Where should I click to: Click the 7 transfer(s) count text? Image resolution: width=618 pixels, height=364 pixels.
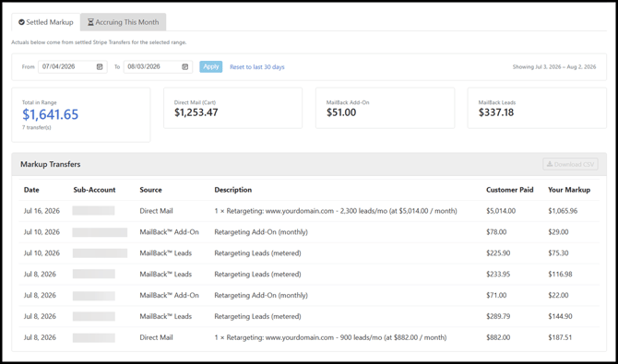click(x=37, y=127)
